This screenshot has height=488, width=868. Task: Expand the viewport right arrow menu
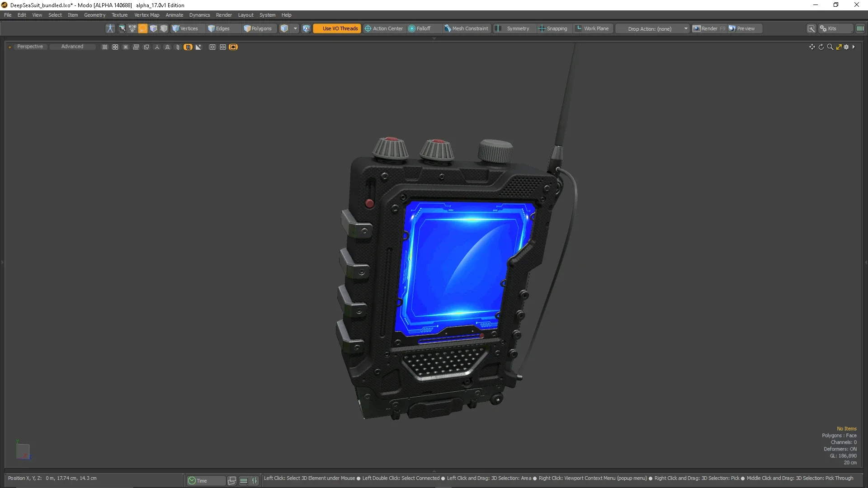click(x=854, y=47)
